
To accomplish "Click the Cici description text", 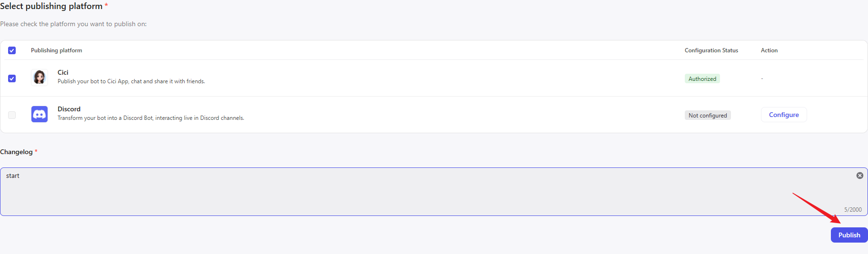I will pyautogui.click(x=131, y=81).
